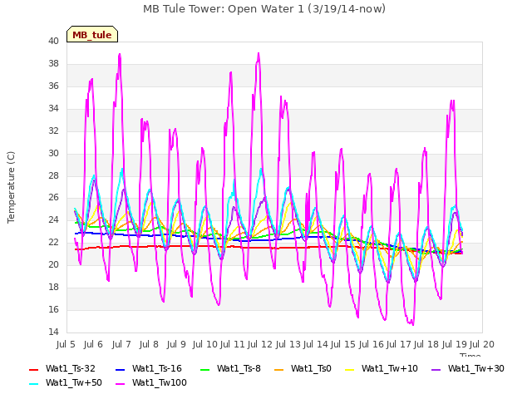The image size is (532, 399).
Task: Click the MB_tule label box
Action: [92, 34]
